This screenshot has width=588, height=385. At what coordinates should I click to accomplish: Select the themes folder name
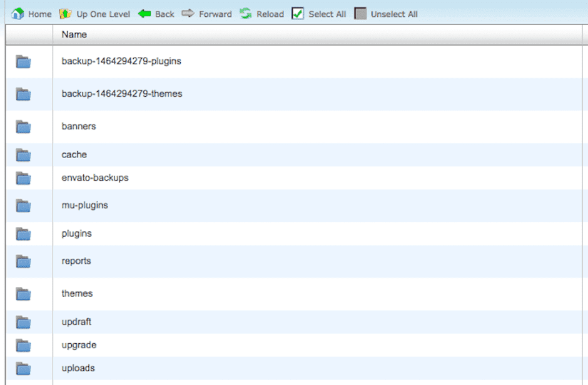77,293
